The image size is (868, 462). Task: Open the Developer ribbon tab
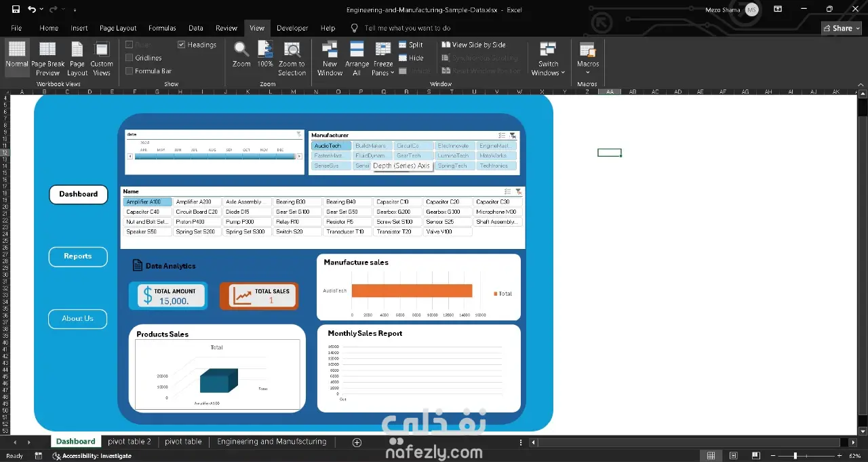click(x=292, y=28)
